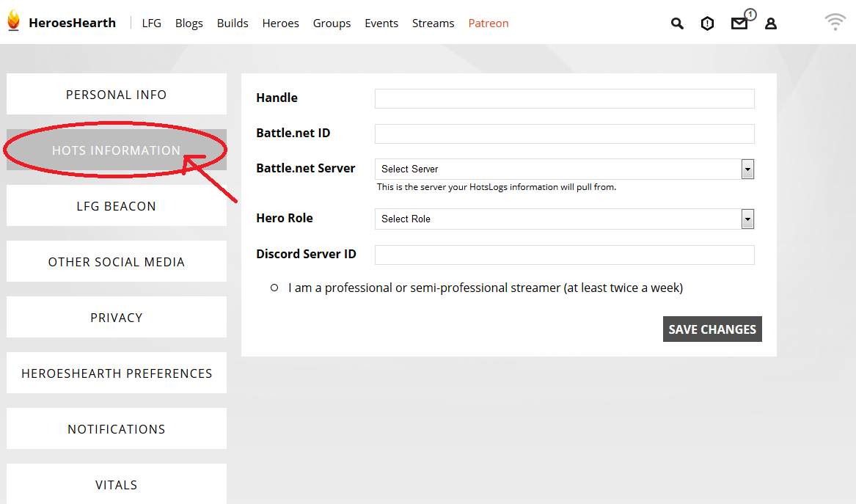Open the Groups navigation item
The width and height of the screenshot is (856, 504).
(332, 23)
